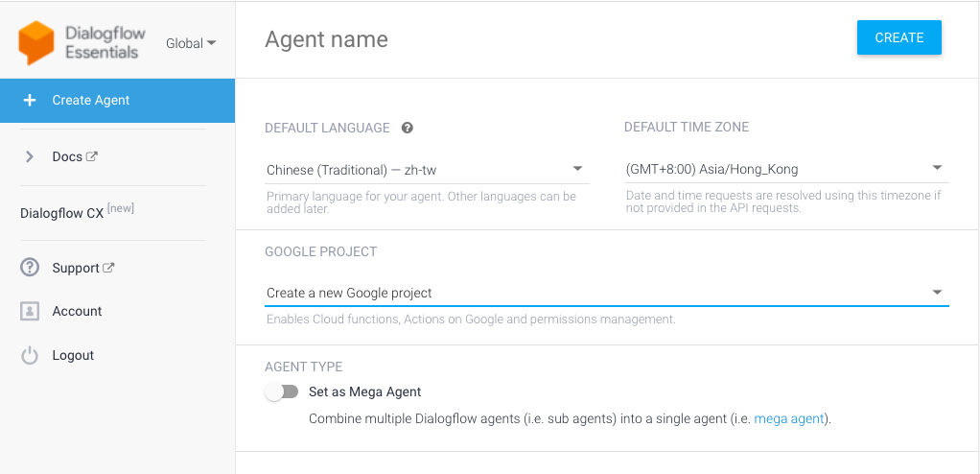Click the AGENT TYPE section heading
Image resolution: width=980 pixels, height=474 pixels.
304,367
